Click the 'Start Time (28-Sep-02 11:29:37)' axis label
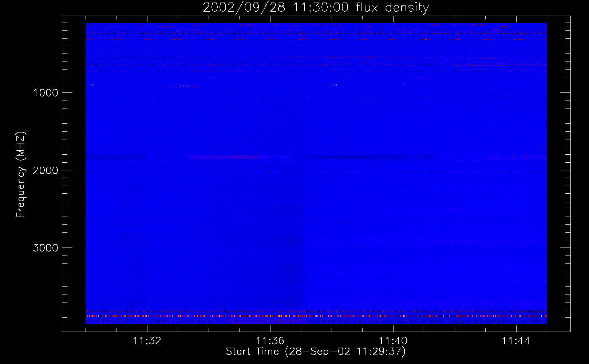The height and width of the screenshot is (364, 589). [x=316, y=352]
